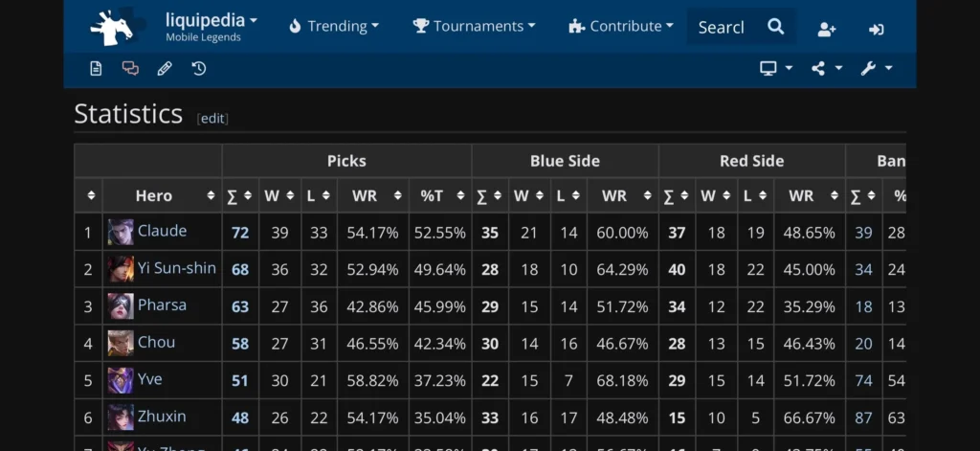Click the Yi Sun-shin hero link
The image size is (980, 451).
pos(177,268)
